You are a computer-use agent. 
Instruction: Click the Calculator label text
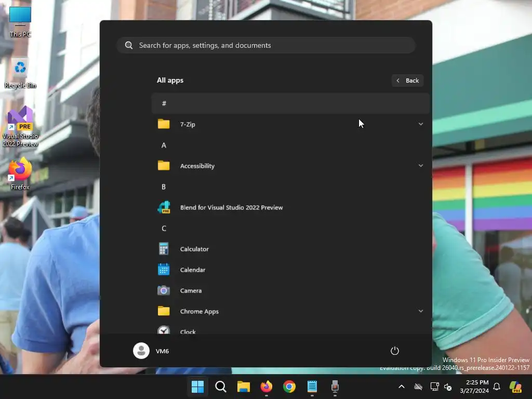[x=194, y=249]
